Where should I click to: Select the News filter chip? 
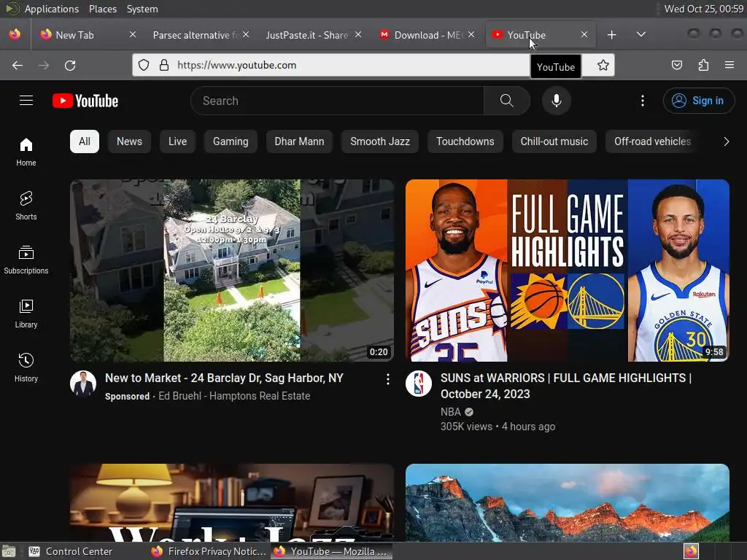click(129, 141)
